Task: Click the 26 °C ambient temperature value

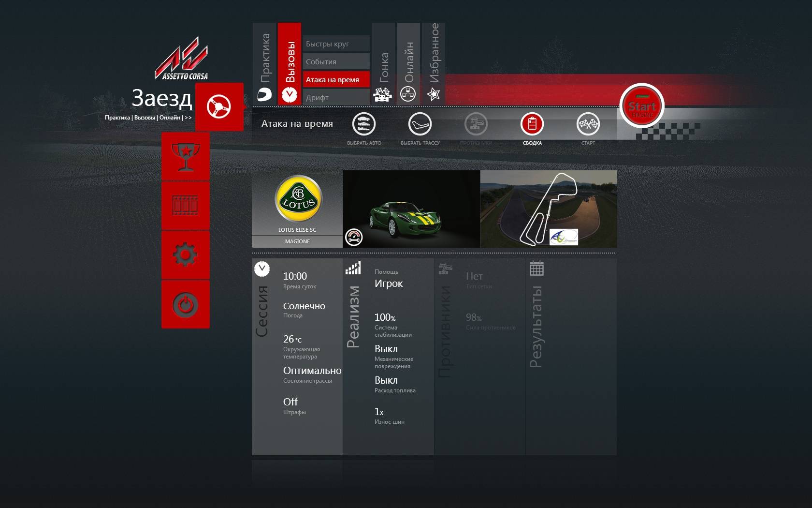Action: [292, 339]
